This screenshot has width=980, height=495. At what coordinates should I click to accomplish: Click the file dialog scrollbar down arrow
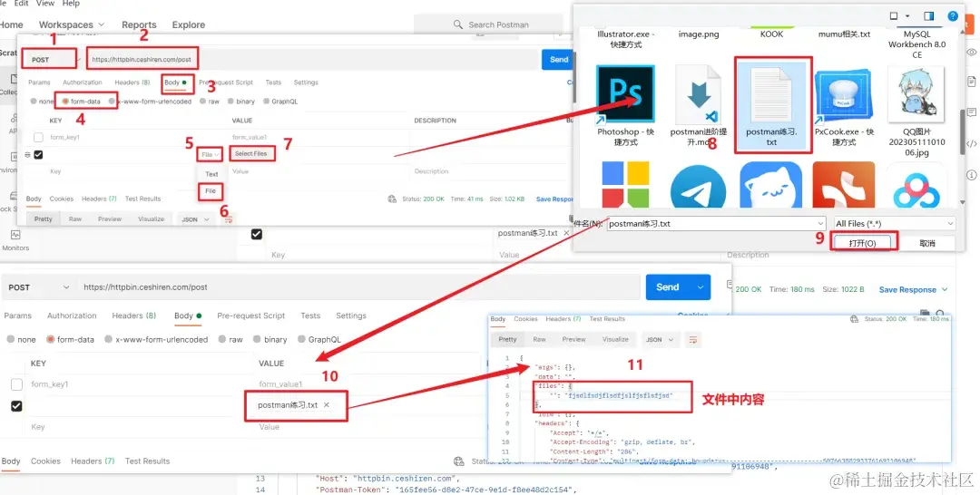click(x=964, y=203)
